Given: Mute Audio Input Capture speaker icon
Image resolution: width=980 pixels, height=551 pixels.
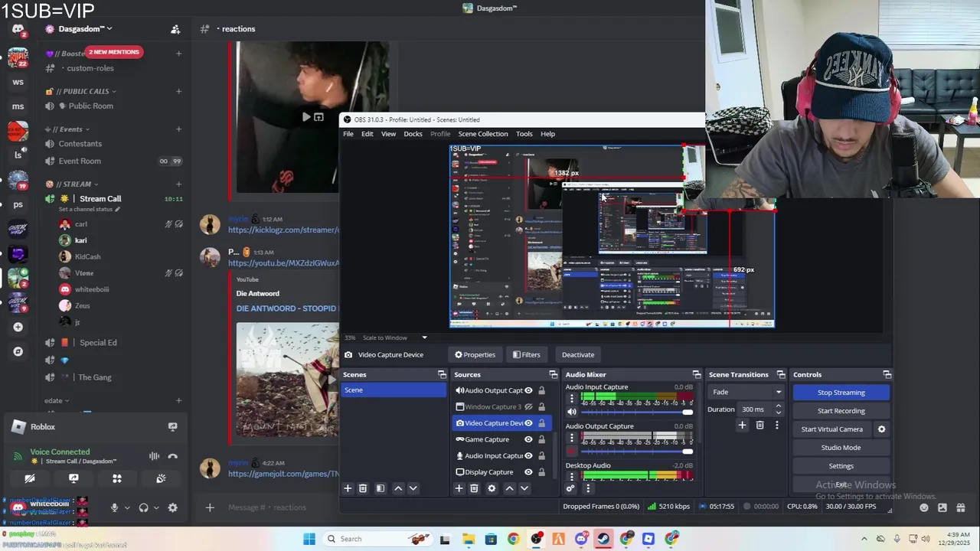Looking at the screenshot, I should tap(571, 412).
